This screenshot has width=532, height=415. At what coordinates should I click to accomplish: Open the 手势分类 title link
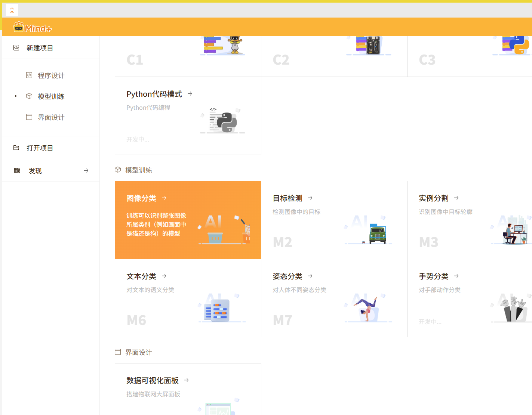point(434,276)
